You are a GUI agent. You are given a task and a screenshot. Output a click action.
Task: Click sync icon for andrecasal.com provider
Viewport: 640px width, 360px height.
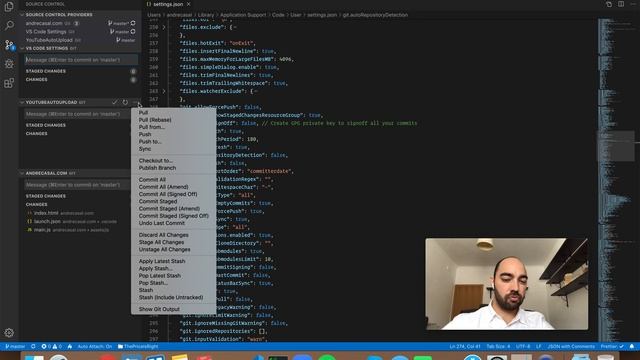tap(133, 23)
